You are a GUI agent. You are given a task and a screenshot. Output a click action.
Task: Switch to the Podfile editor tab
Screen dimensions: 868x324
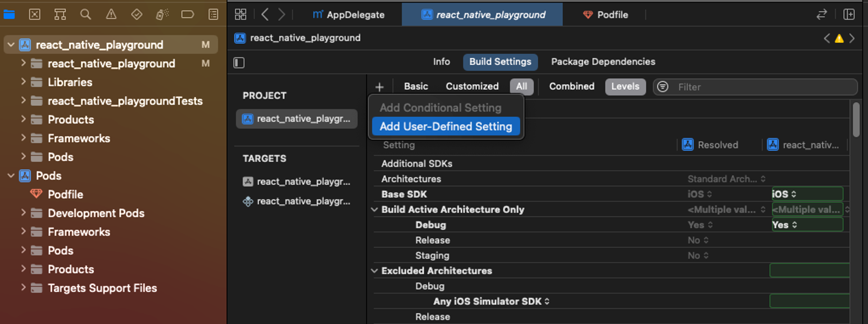coord(605,15)
